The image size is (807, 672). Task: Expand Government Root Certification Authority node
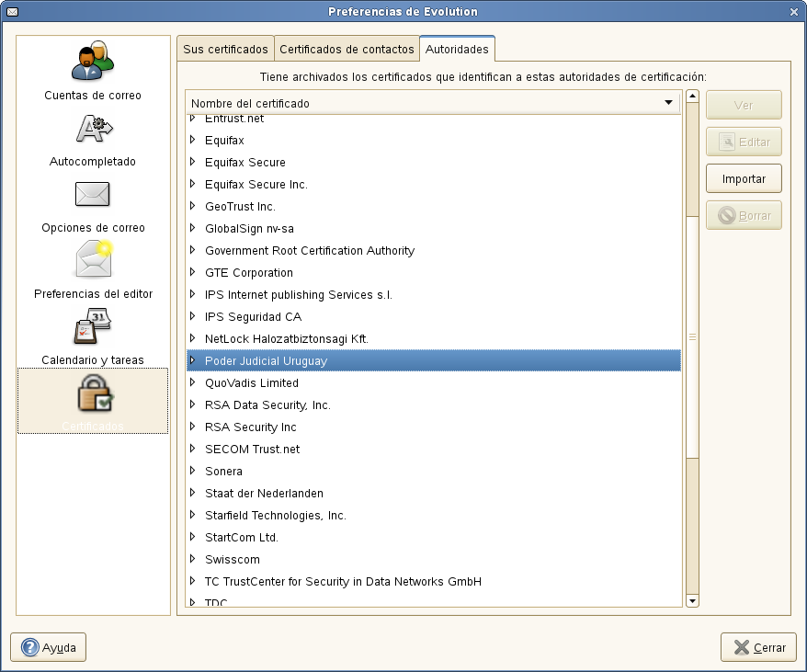[192, 250]
